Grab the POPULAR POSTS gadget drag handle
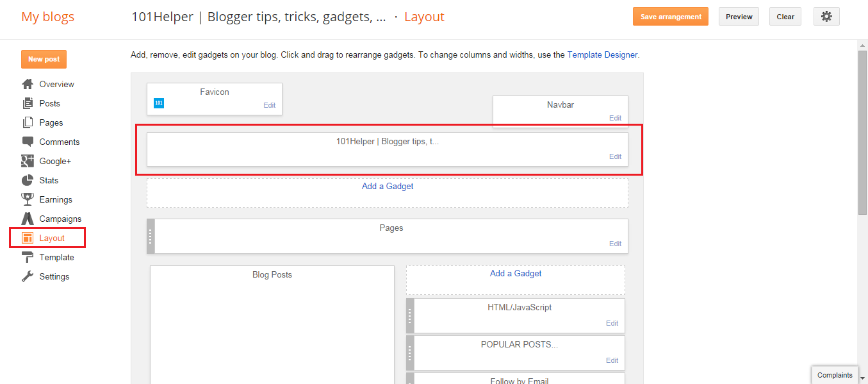Screen dimensions: 868x384 411,353
